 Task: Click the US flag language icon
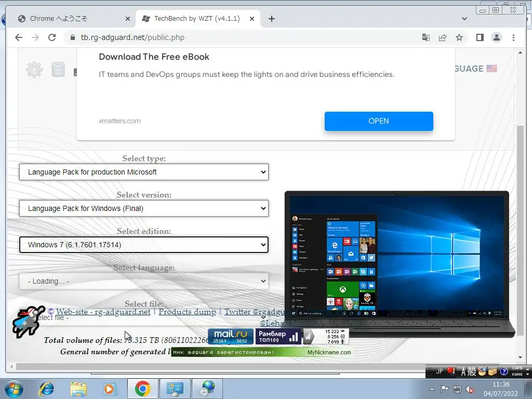click(491, 68)
